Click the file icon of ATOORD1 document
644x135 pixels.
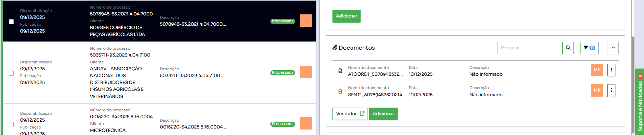point(340,71)
